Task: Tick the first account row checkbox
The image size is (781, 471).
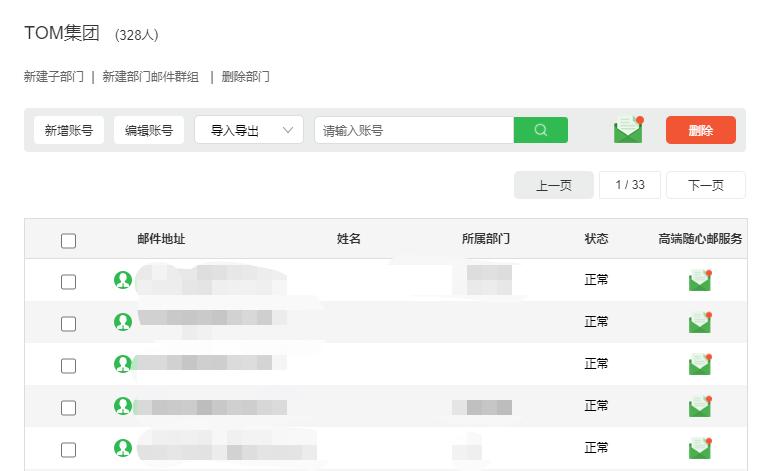Action: 68,282
